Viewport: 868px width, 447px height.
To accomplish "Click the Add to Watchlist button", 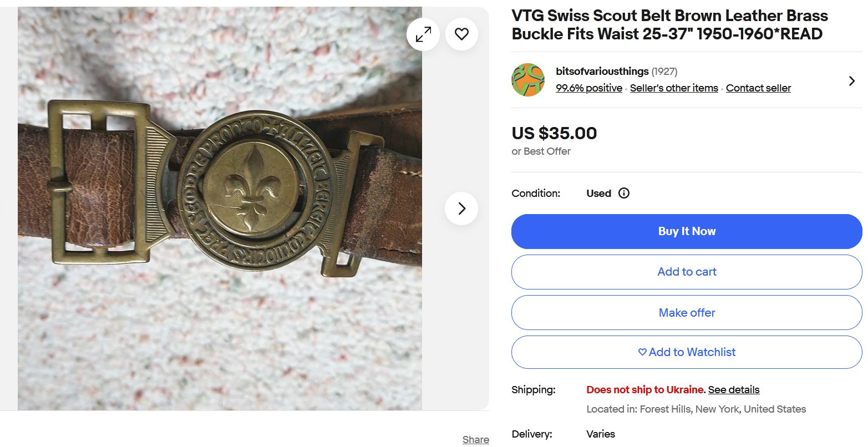I will coord(687,352).
